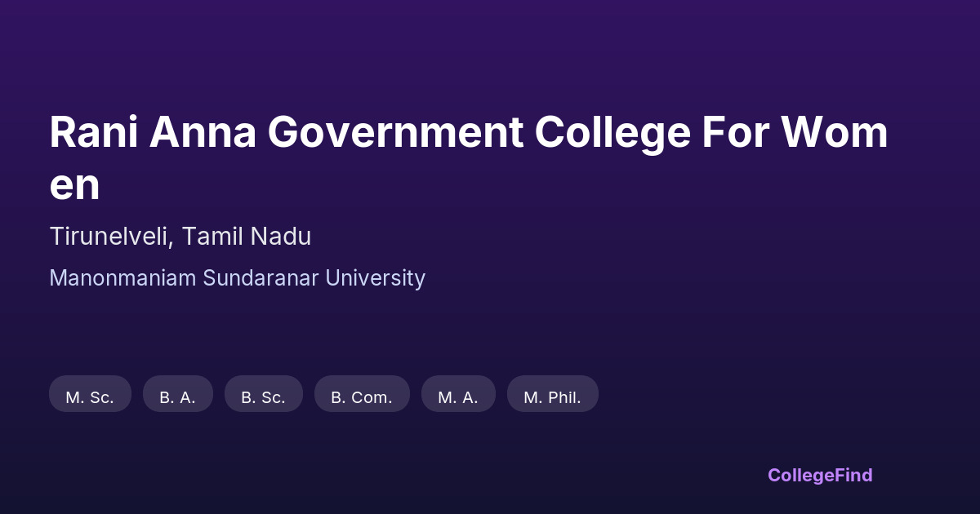Click the B. A. course tag
Image resolution: width=980 pixels, height=514 pixels.
coord(177,397)
